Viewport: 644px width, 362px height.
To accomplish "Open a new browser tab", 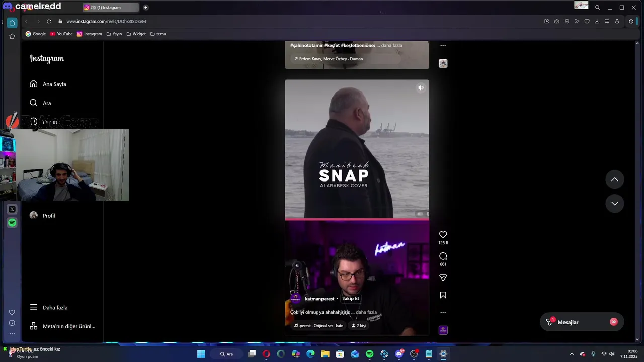I will (145, 8).
